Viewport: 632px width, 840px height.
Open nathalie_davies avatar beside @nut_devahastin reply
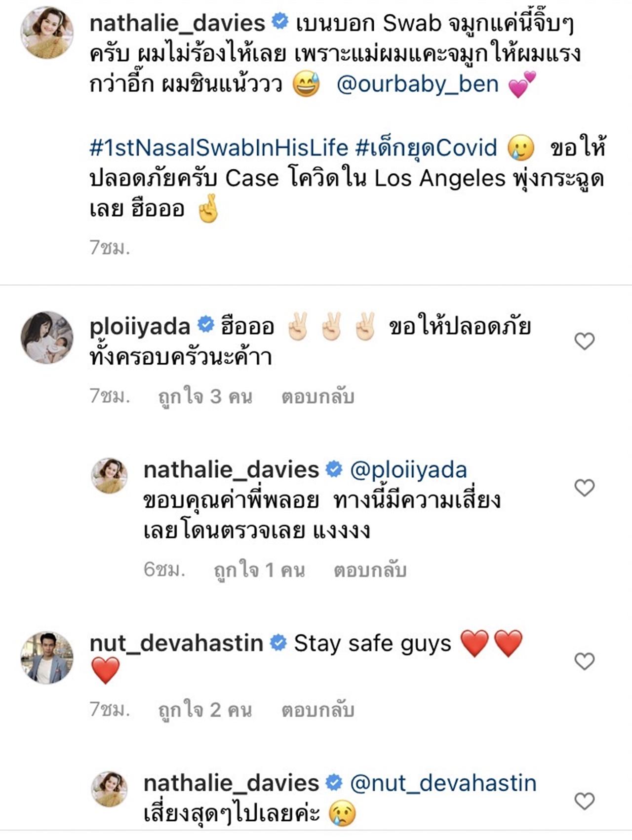coord(110,789)
